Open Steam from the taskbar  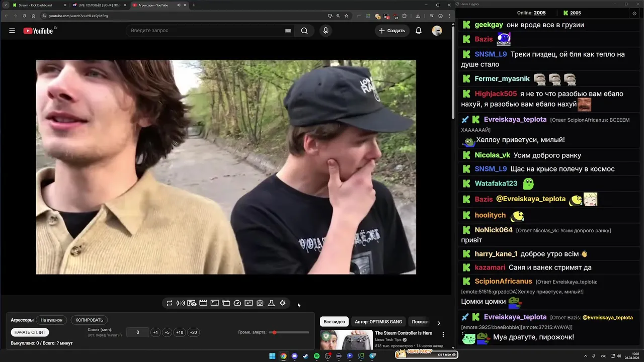pos(305,356)
